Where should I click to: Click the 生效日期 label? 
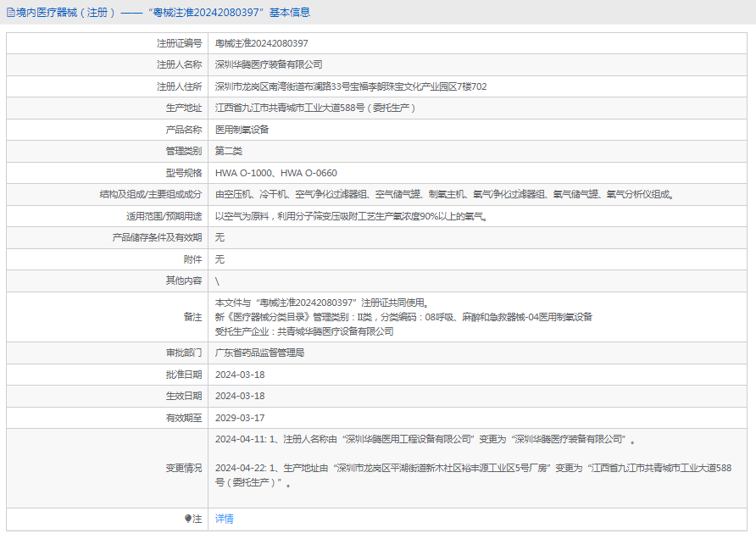tap(184, 396)
